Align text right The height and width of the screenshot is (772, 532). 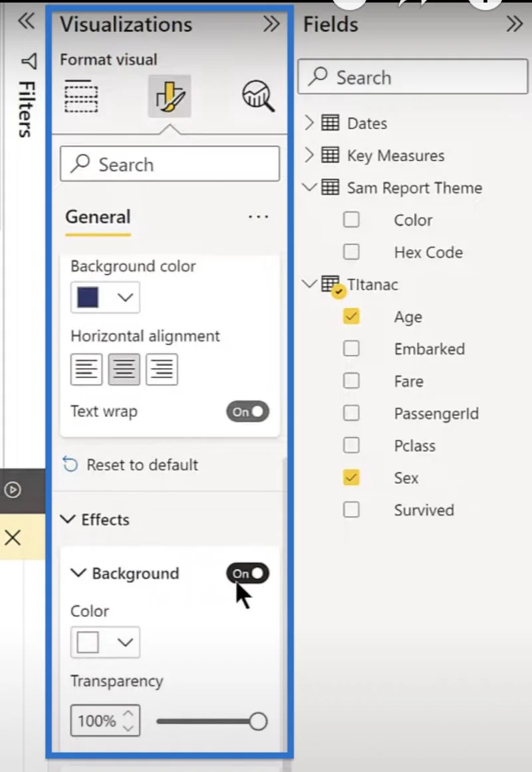(162, 369)
